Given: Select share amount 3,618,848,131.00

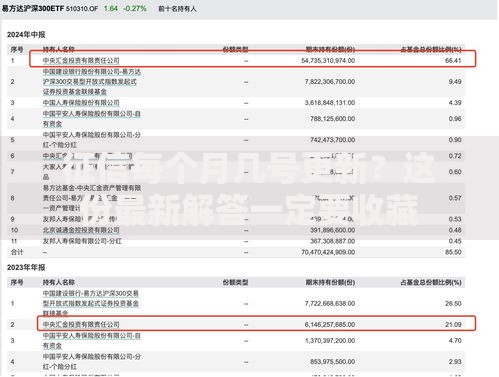Looking at the screenshot, I should point(330,103).
